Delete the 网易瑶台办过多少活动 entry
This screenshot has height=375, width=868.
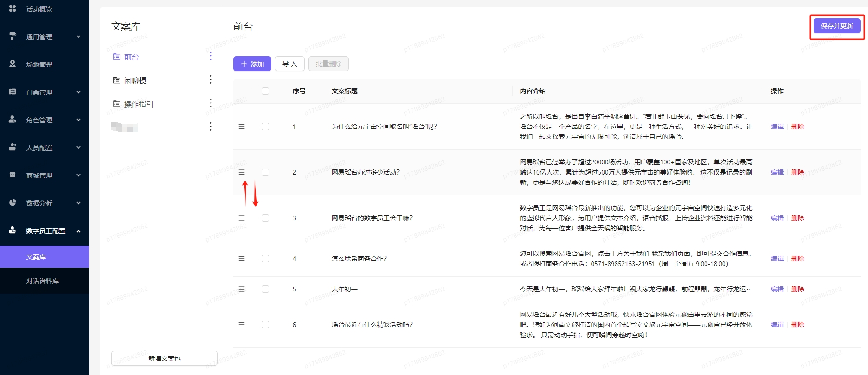tap(798, 172)
